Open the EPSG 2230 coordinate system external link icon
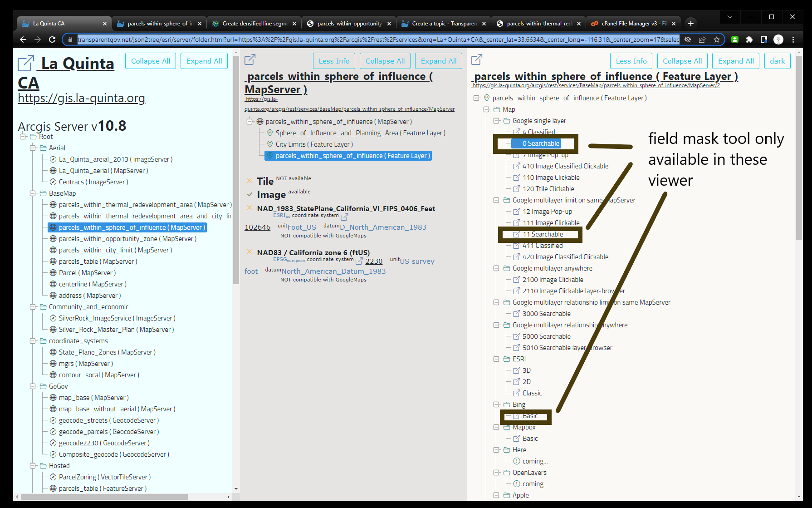This screenshot has height=508, width=812. [x=359, y=261]
